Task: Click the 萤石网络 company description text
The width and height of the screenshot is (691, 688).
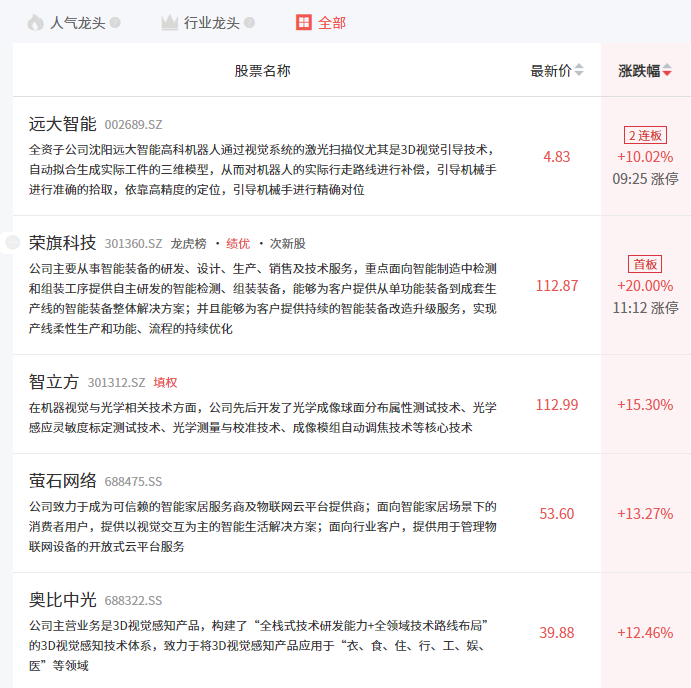Action: click(263, 527)
